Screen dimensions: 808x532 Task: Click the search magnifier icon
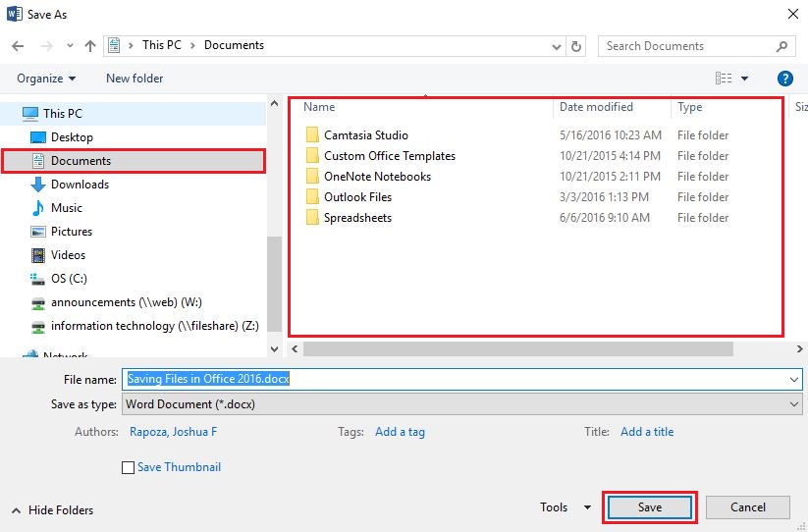[x=781, y=46]
